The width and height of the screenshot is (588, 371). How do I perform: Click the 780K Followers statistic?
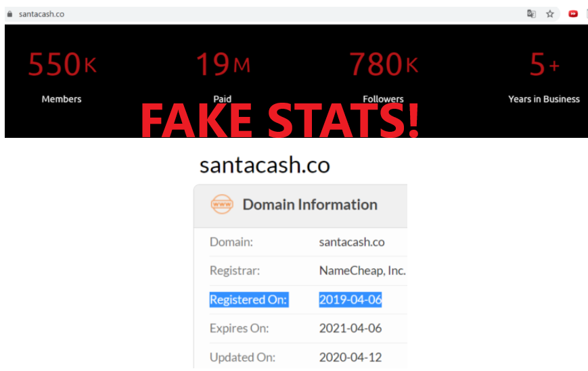click(x=383, y=77)
